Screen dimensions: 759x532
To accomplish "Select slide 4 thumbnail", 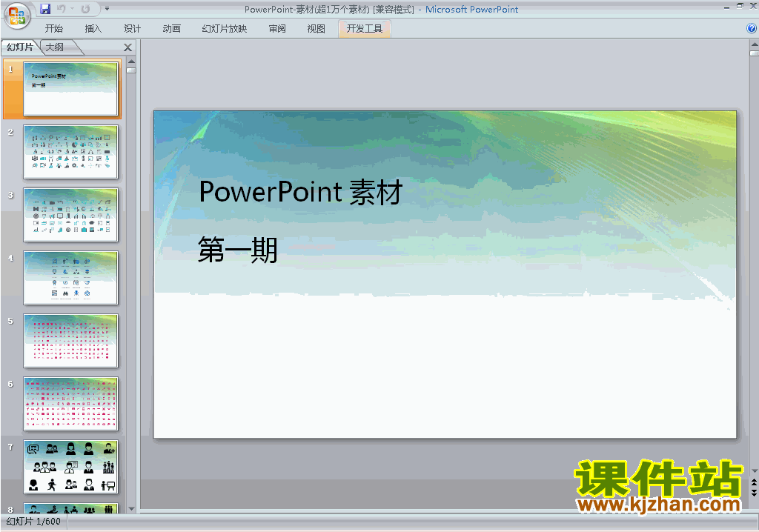I will coord(70,278).
